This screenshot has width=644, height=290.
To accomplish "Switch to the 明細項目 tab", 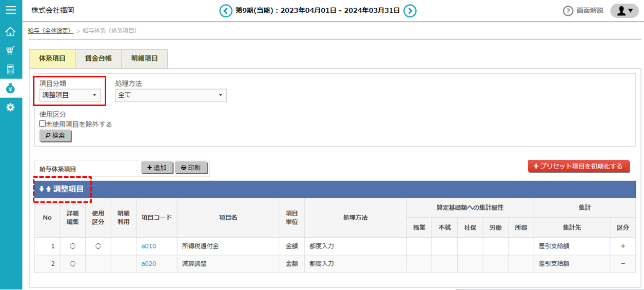I will click(144, 58).
